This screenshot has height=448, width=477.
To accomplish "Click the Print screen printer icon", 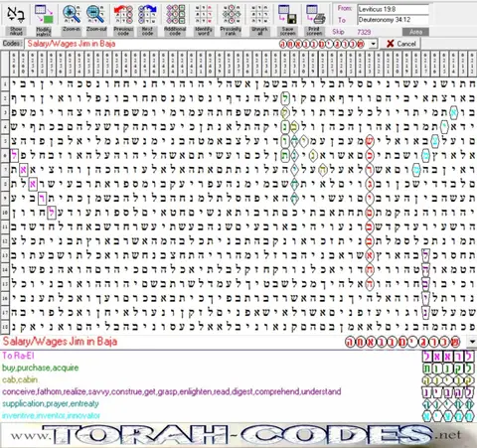I will pos(315,15).
